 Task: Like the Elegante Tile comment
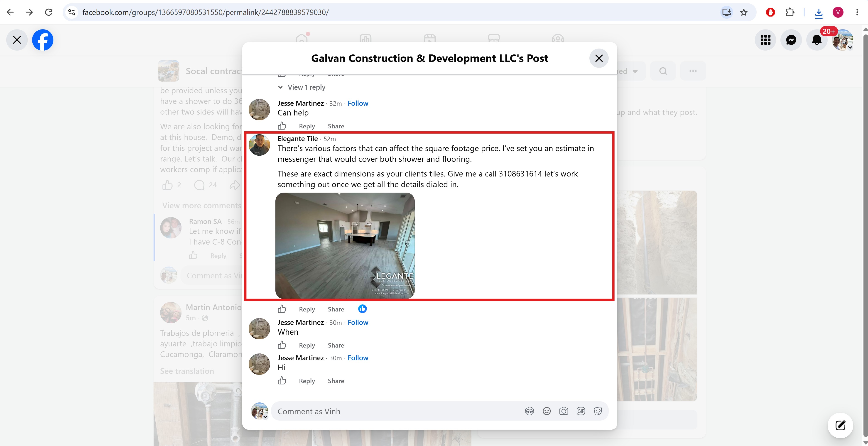(282, 309)
